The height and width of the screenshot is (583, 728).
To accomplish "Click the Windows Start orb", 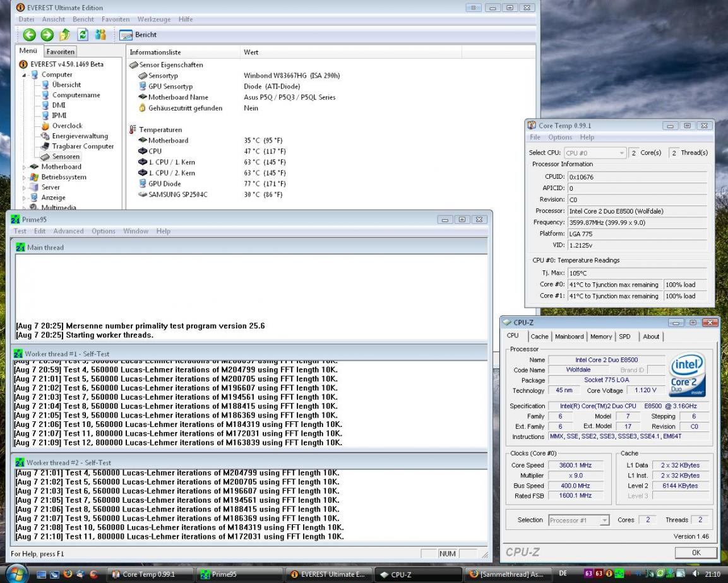I will click(17, 574).
